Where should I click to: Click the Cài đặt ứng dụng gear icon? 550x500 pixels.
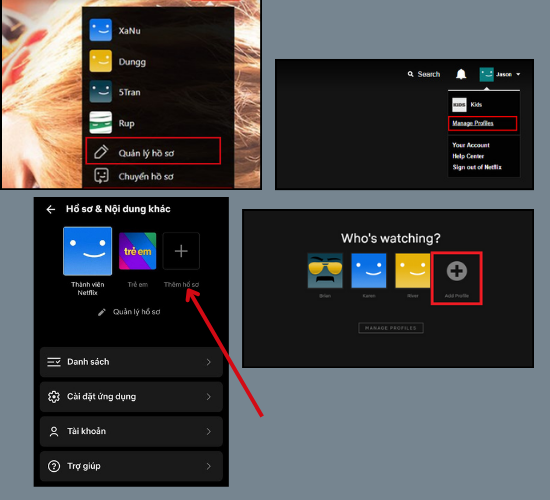[54, 396]
